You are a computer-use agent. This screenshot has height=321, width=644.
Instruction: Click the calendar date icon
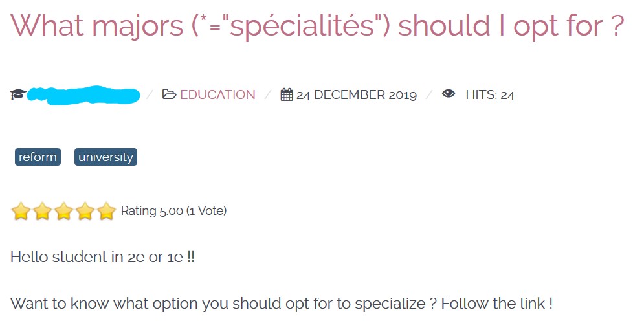tap(287, 95)
